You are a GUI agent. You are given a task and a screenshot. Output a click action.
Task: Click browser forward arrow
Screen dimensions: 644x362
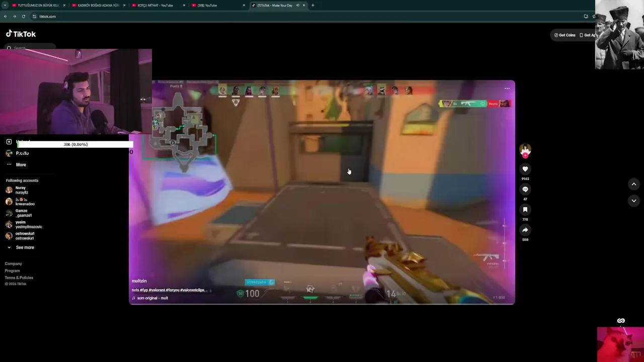point(14,17)
